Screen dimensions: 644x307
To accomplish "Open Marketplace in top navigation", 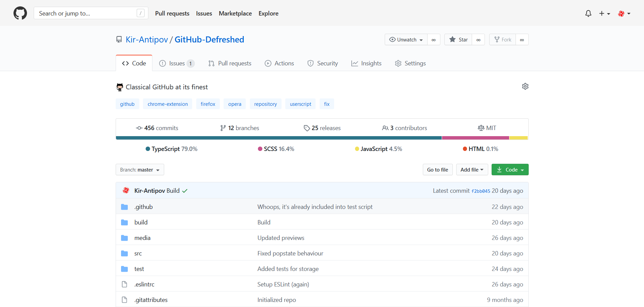I will [235, 13].
